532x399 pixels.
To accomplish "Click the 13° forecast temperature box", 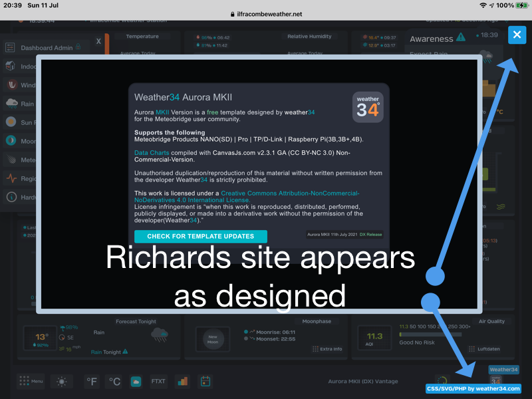I will pos(41,338).
